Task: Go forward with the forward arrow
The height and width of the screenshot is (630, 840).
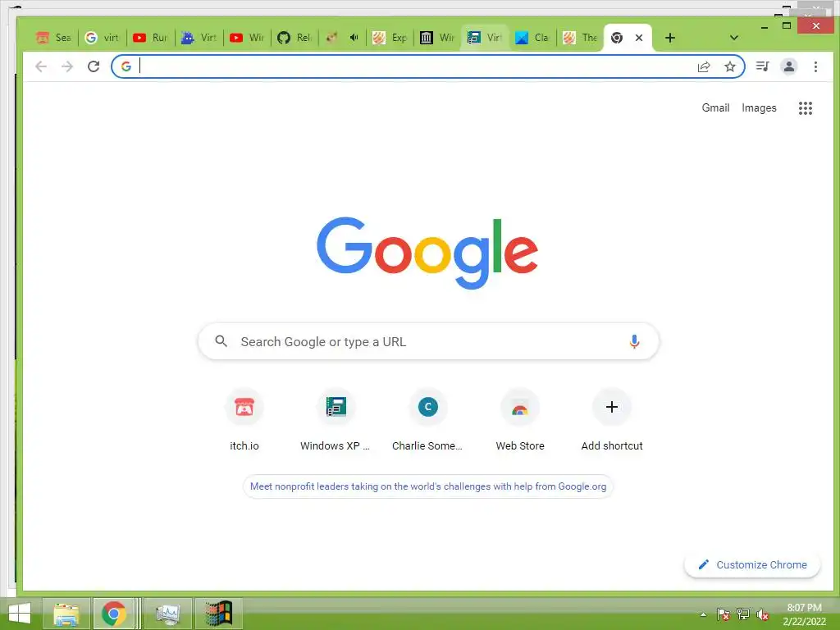Action: [x=67, y=66]
